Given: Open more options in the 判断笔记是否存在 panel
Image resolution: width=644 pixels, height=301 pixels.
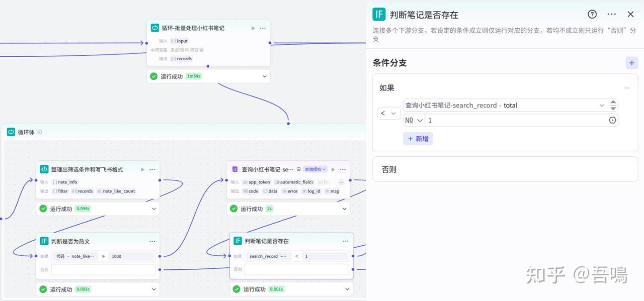Looking at the screenshot, I should pos(611,15).
